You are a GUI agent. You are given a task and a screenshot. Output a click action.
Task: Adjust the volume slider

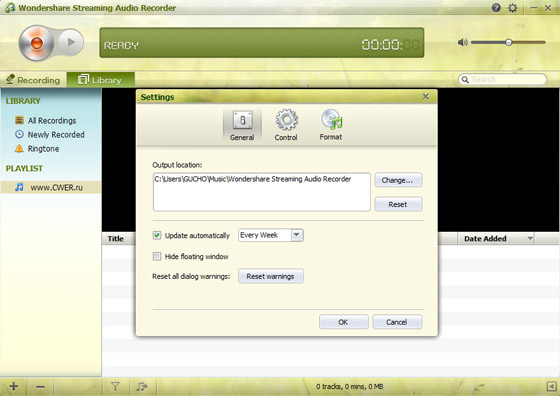[508, 42]
